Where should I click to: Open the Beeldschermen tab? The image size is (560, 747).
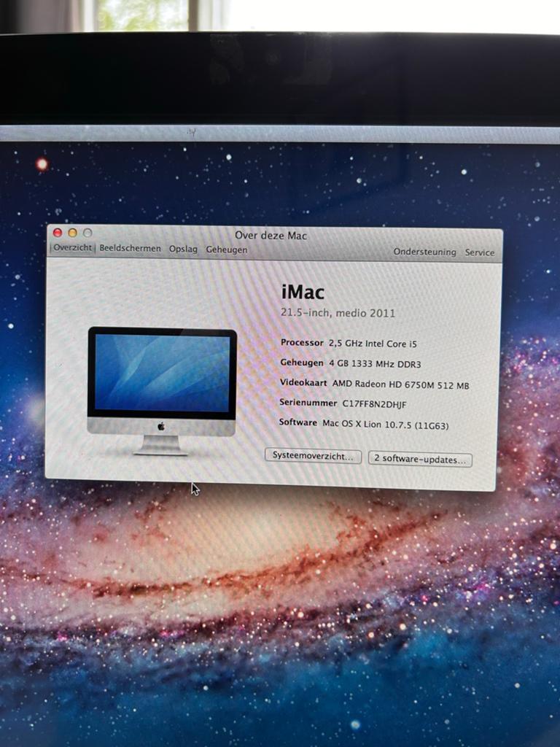click(x=130, y=249)
